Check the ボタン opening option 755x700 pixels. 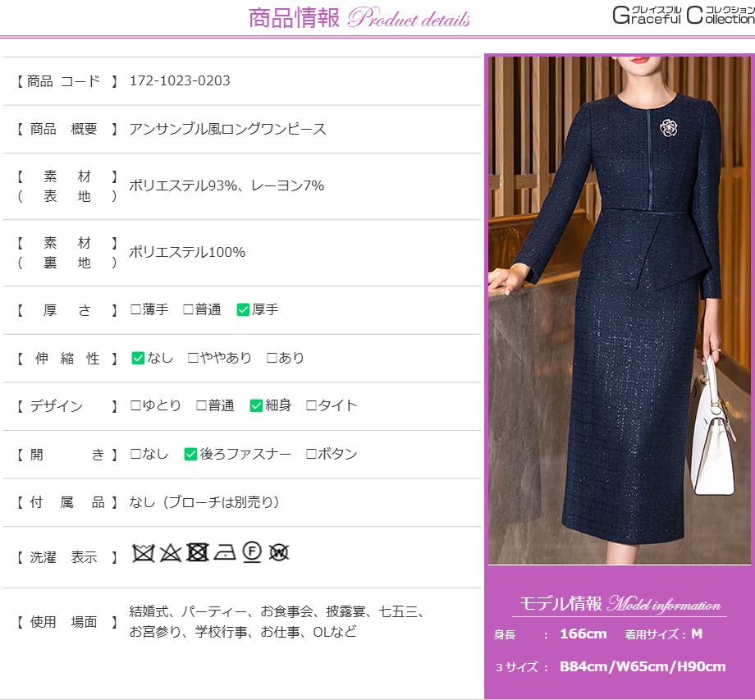click(x=311, y=454)
